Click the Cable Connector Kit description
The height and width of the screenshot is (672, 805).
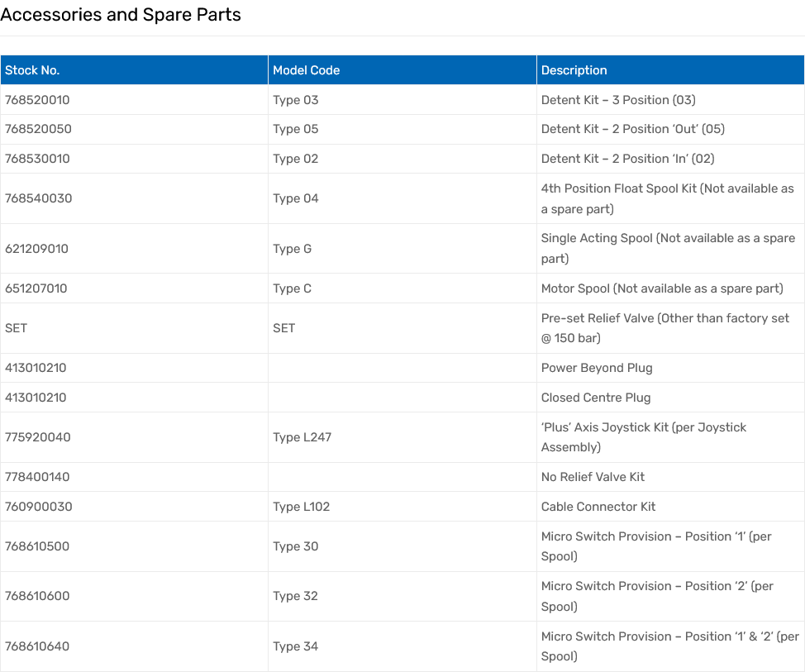pos(598,507)
